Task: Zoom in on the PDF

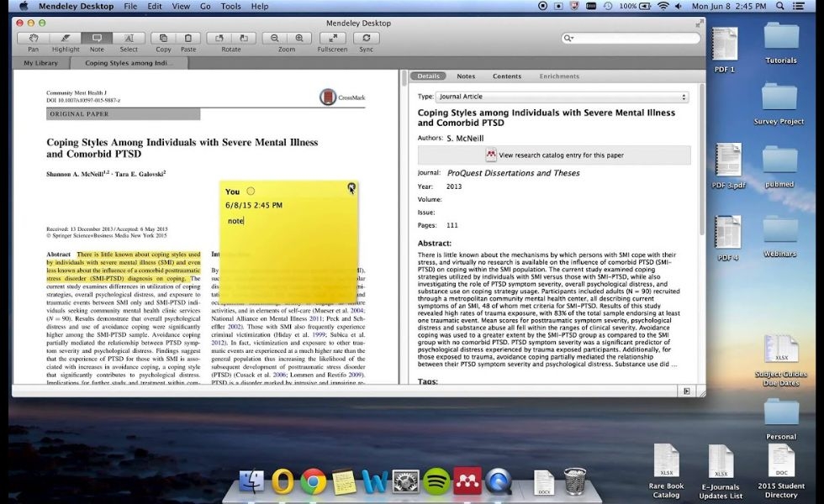Action: pyautogui.click(x=299, y=39)
